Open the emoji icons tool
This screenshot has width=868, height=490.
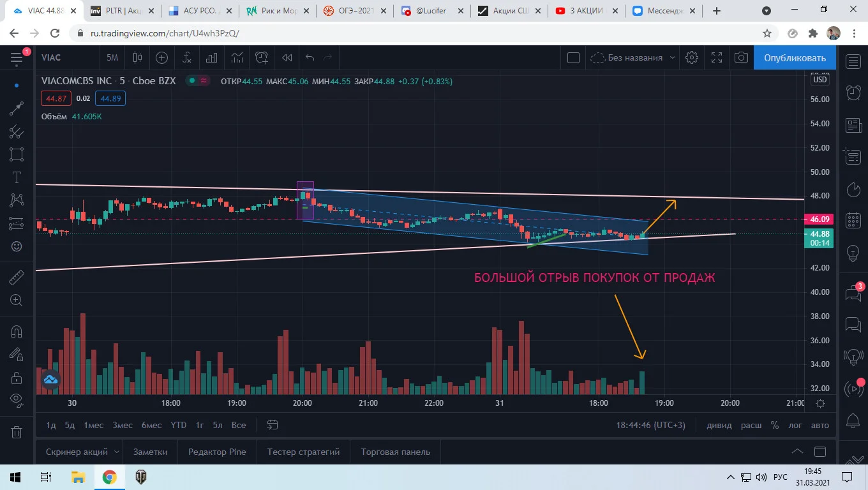(17, 246)
